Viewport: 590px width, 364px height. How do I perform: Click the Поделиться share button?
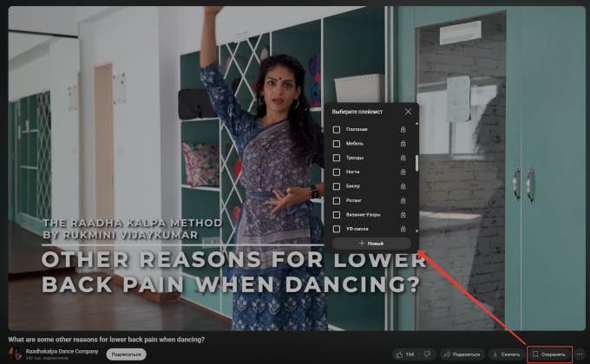point(462,354)
